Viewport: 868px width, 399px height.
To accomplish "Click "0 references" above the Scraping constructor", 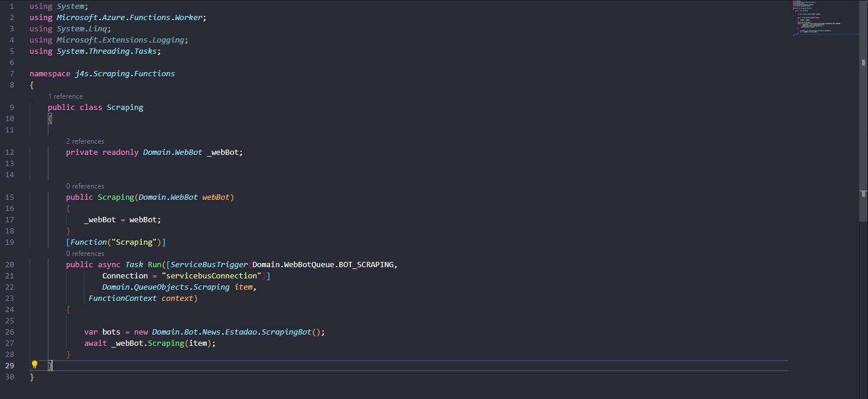I will [x=84, y=186].
